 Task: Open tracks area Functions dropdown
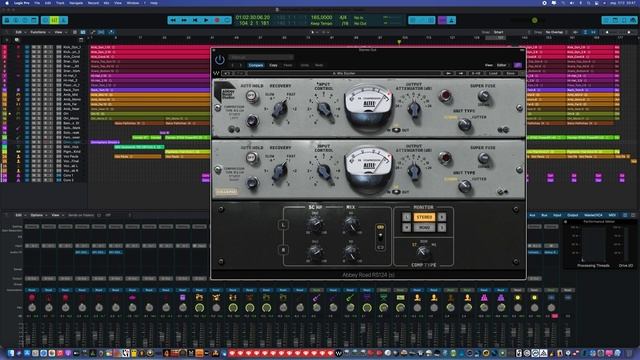coord(40,32)
